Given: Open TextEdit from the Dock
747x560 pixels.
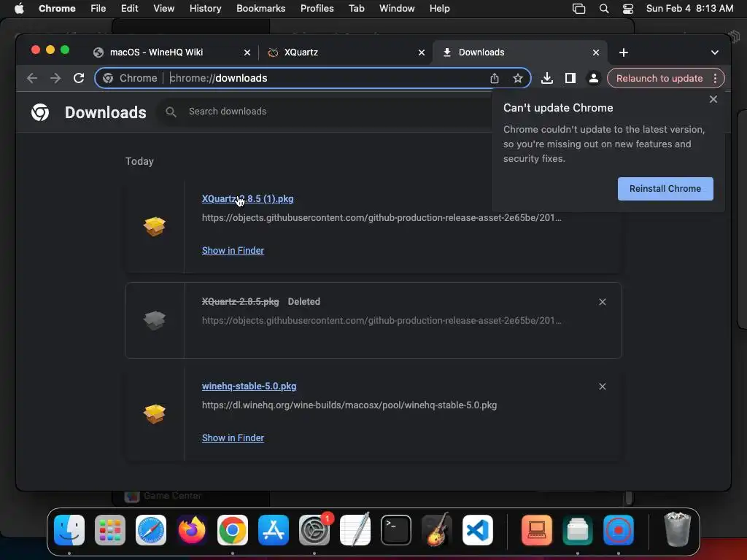Looking at the screenshot, I should pos(355,529).
